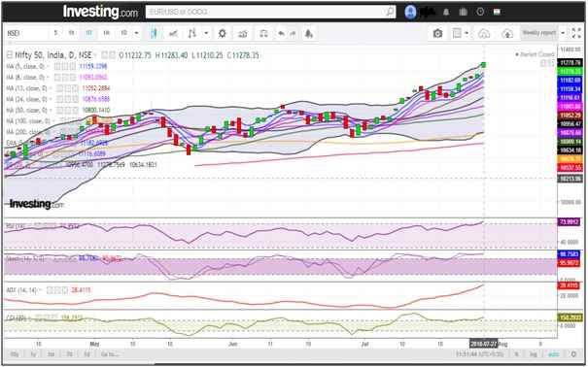Save chart layout with cloud upload icon
The width and height of the screenshot is (588, 367).
coord(507,34)
